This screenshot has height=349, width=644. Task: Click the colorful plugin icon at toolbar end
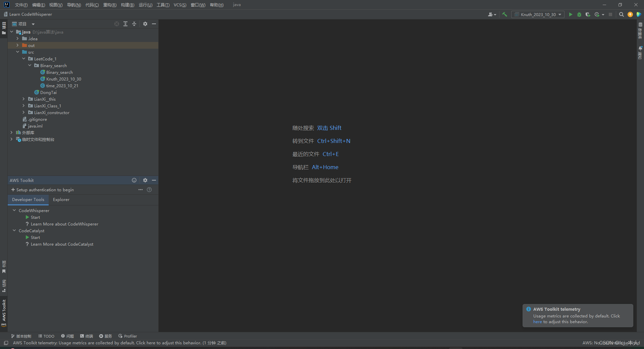pos(639,14)
